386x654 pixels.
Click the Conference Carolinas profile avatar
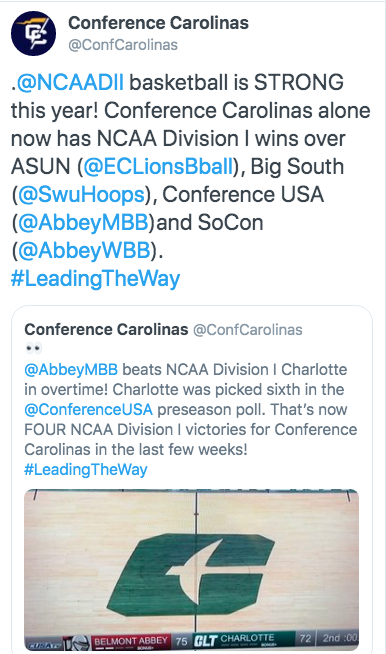coord(33,33)
